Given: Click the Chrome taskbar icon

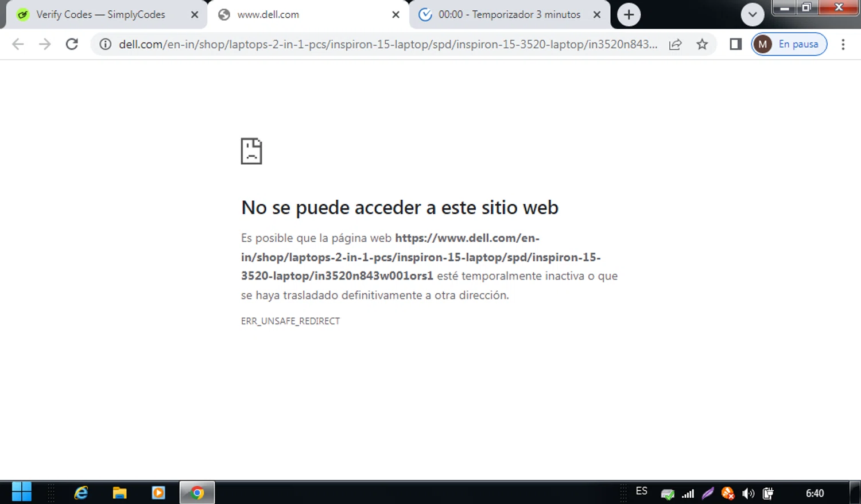Looking at the screenshot, I should click(197, 493).
